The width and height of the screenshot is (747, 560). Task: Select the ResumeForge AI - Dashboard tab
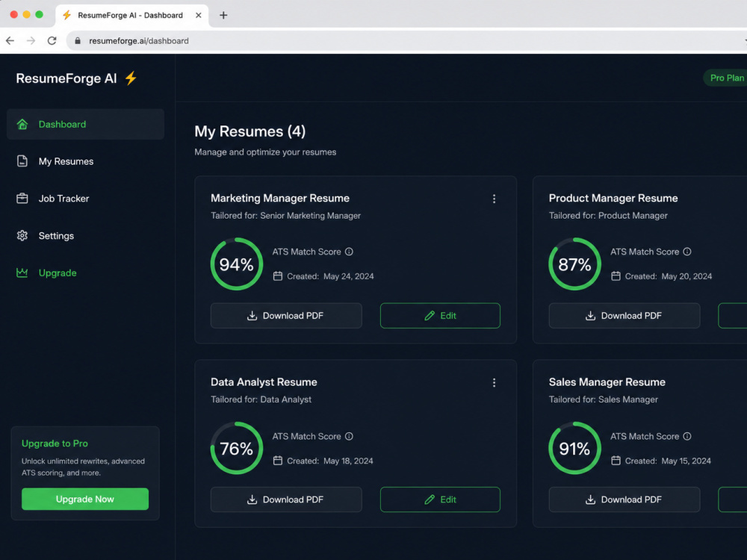132,15
